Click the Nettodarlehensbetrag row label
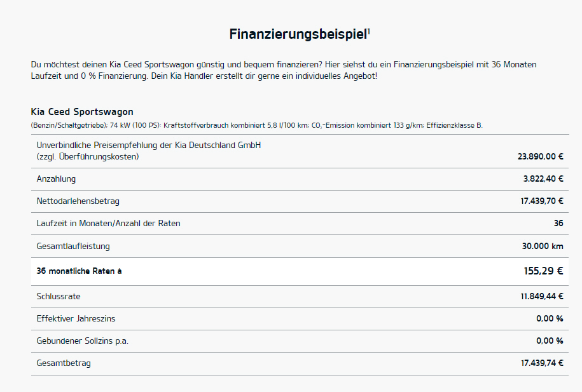Screen dimensions: 582x392 (x=78, y=201)
